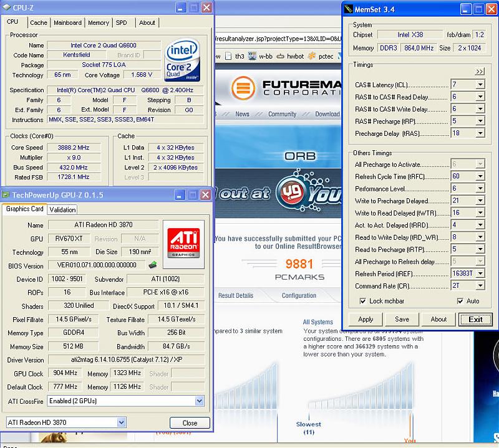Switch to the Validation tab in GPU-Z
Screen dimensions: 499x448
tap(63, 209)
